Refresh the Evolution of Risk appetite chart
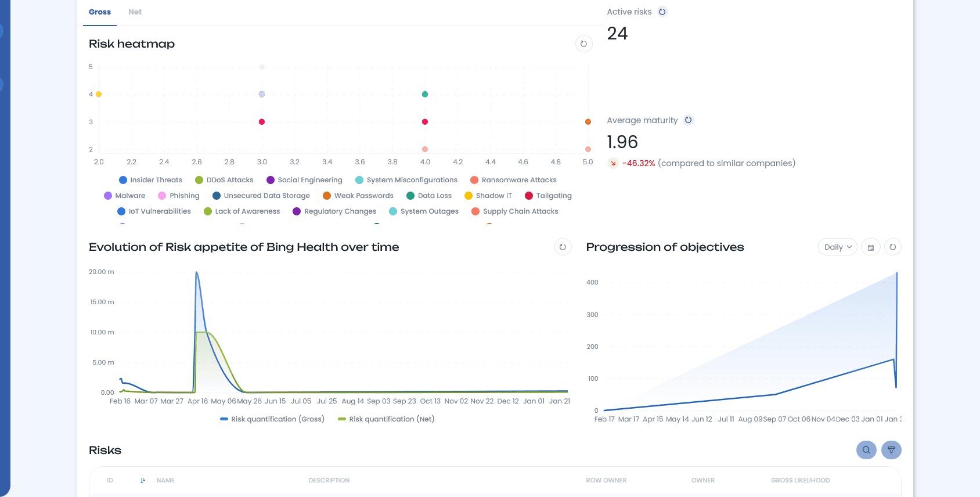980x497 pixels. (563, 247)
